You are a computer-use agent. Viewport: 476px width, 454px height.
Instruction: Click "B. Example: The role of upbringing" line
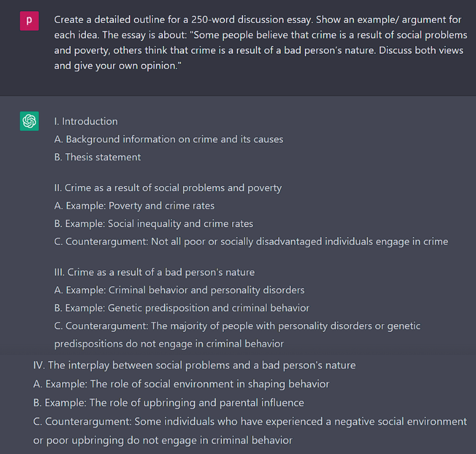(x=169, y=403)
